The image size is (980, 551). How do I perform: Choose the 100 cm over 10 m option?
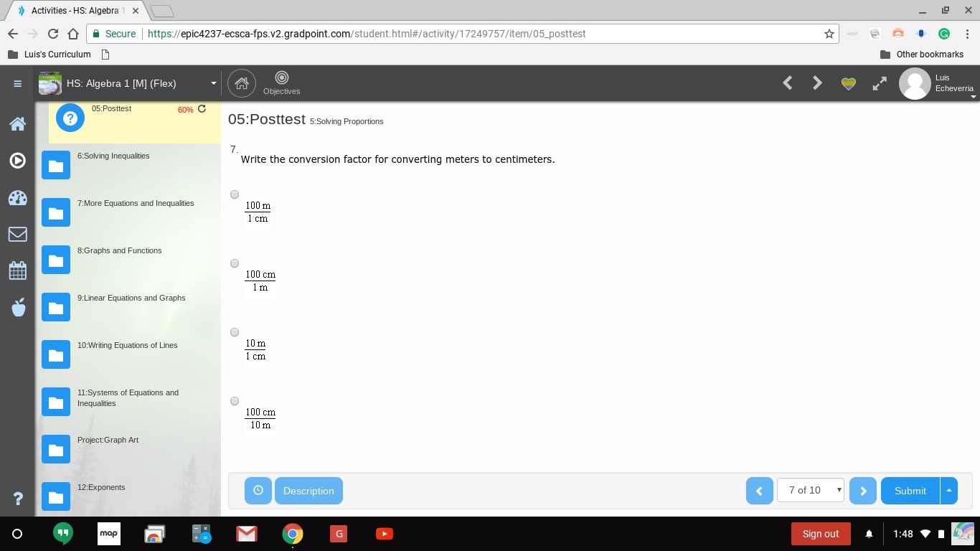tap(235, 401)
